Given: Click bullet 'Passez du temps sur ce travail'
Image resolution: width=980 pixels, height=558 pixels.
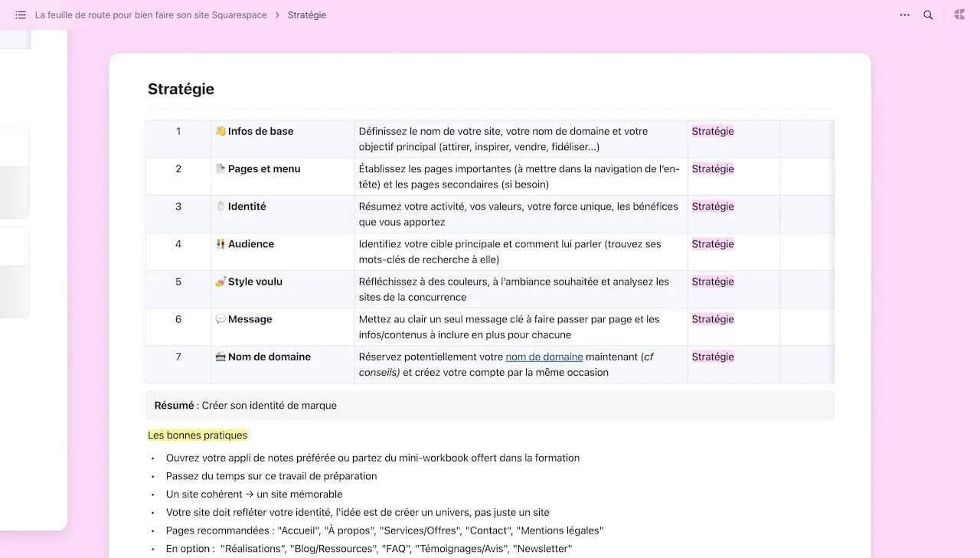Looking at the screenshot, I should click(x=272, y=476).
